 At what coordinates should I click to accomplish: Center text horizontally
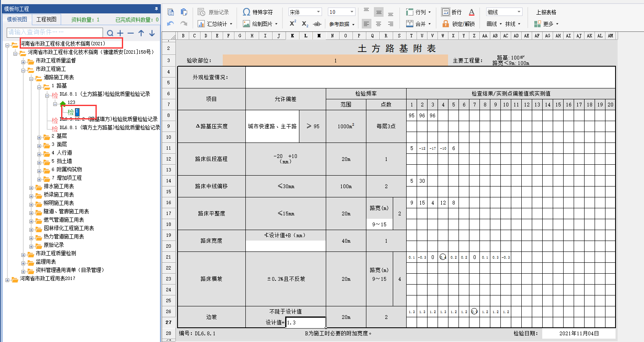[379, 24]
